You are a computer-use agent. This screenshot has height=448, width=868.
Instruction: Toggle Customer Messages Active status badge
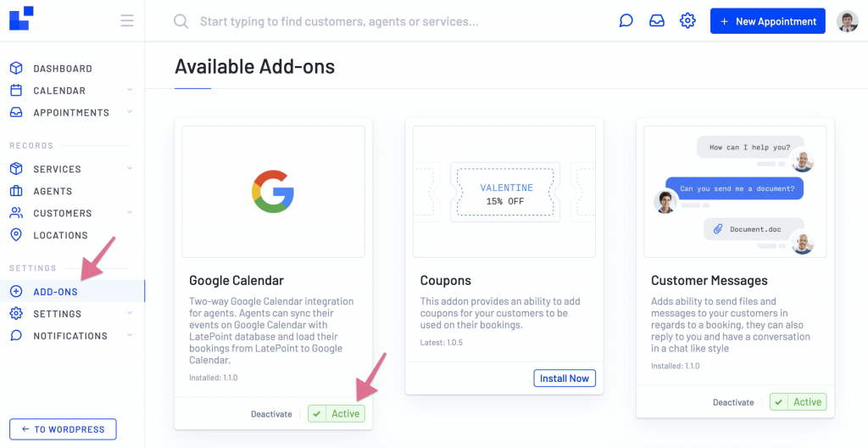coord(798,402)
